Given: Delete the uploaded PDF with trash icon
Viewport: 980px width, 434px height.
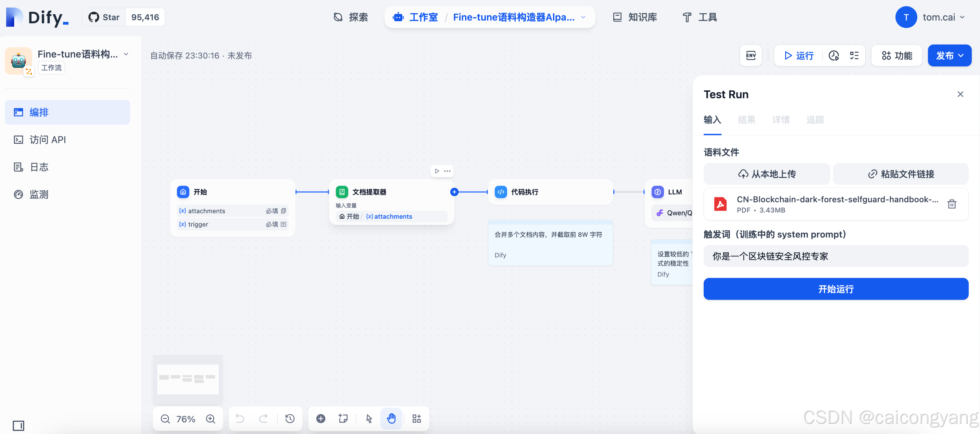Looking at the screenshot, I should pos(952,204).
